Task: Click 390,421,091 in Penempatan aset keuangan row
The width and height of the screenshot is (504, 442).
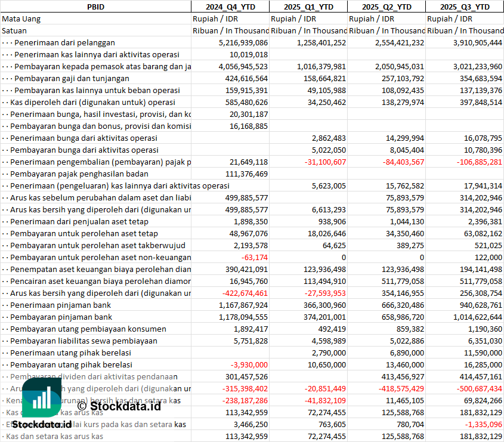Action: (246, 270)
